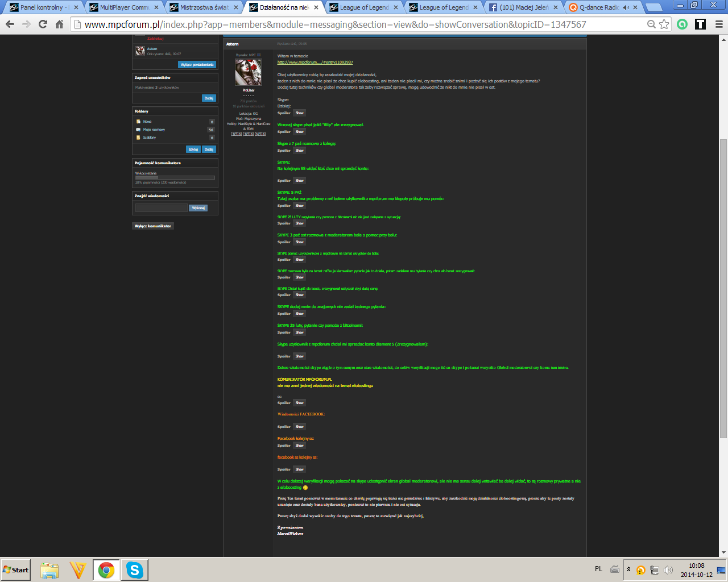The height and width of the screenshot is (582, 728).
Task: Open the Skype taskbar icon
Action: coord(135,569)
